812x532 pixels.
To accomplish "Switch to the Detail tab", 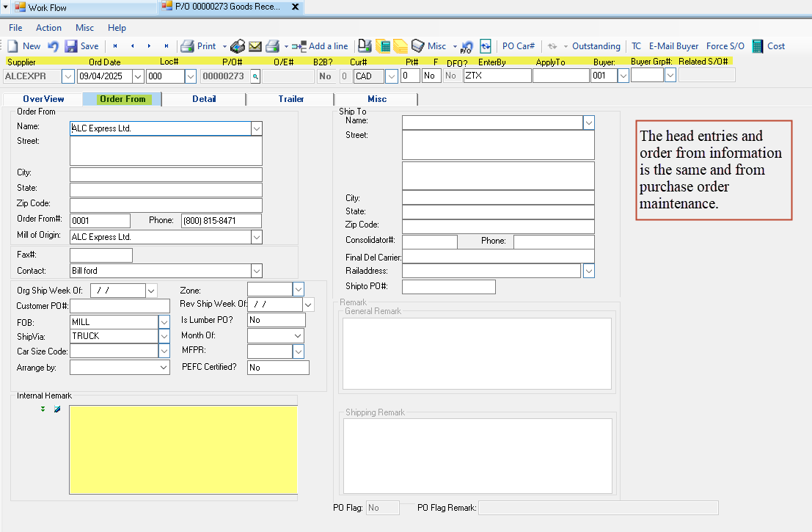I will pyautogui.click(x=204, y=99).
